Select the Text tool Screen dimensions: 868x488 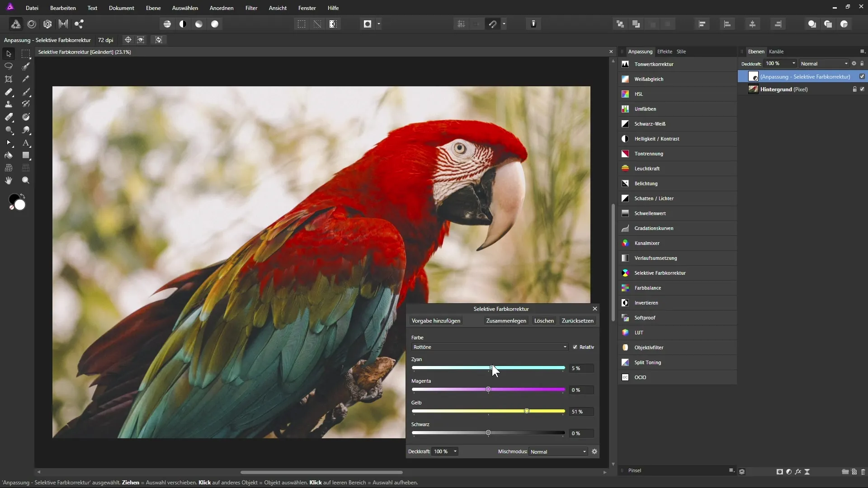click(26, 143)
